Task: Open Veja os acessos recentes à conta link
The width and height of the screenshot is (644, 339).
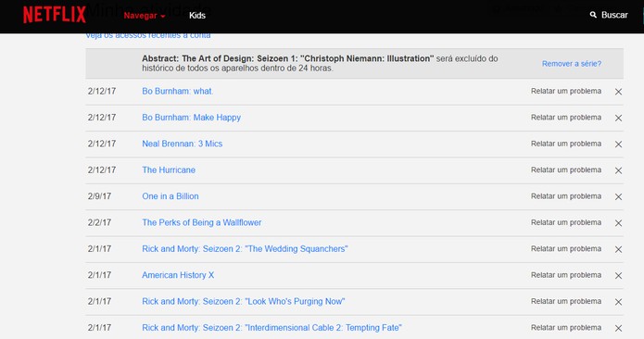Action: click(x=148, y=36)
